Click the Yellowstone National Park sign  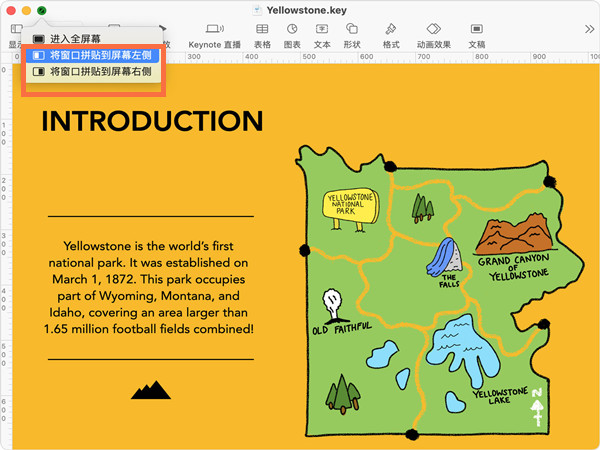[348, 206]
